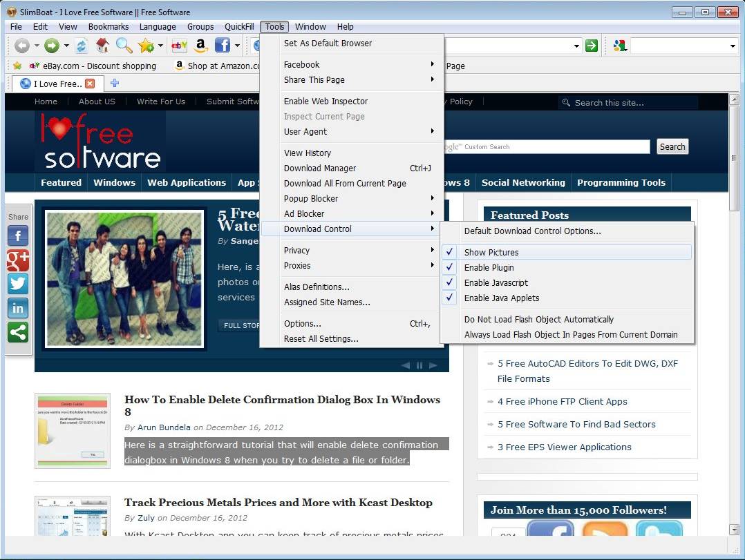The width and height of the screenshot is (745, 560).
Task: Open the address bar dropdown arrow
Action: (576, 46)
